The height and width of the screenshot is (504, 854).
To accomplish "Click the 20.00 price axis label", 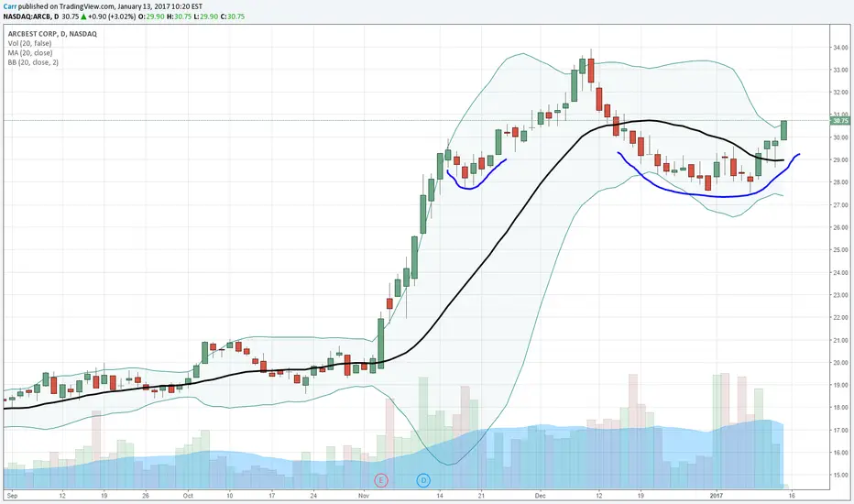I will coord(840,363).
